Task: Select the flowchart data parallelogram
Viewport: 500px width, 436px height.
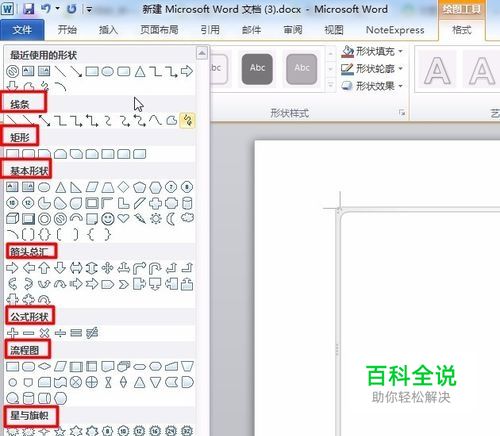Action: 60,367
